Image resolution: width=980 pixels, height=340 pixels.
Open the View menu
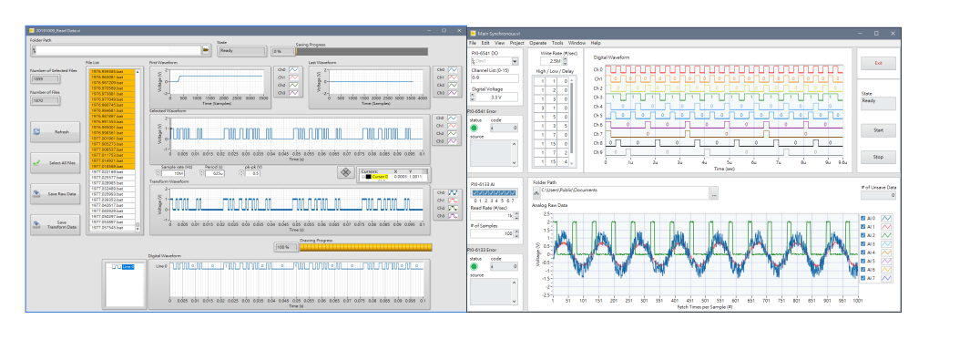(x=499, y=43)
